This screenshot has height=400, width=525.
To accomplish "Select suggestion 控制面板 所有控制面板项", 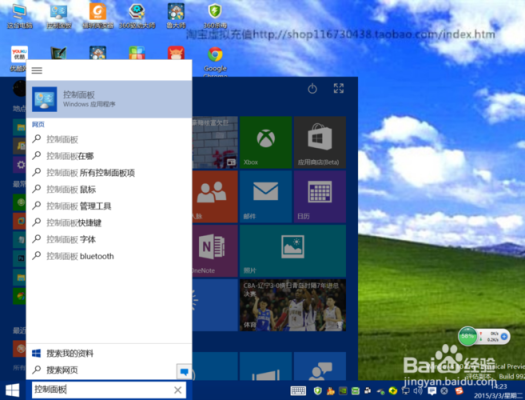I will (x=90, y=173).
